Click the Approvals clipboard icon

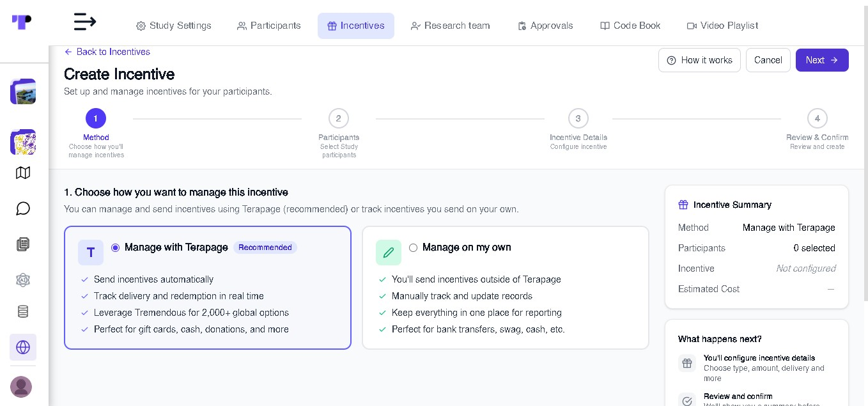[x=522, y=26]
